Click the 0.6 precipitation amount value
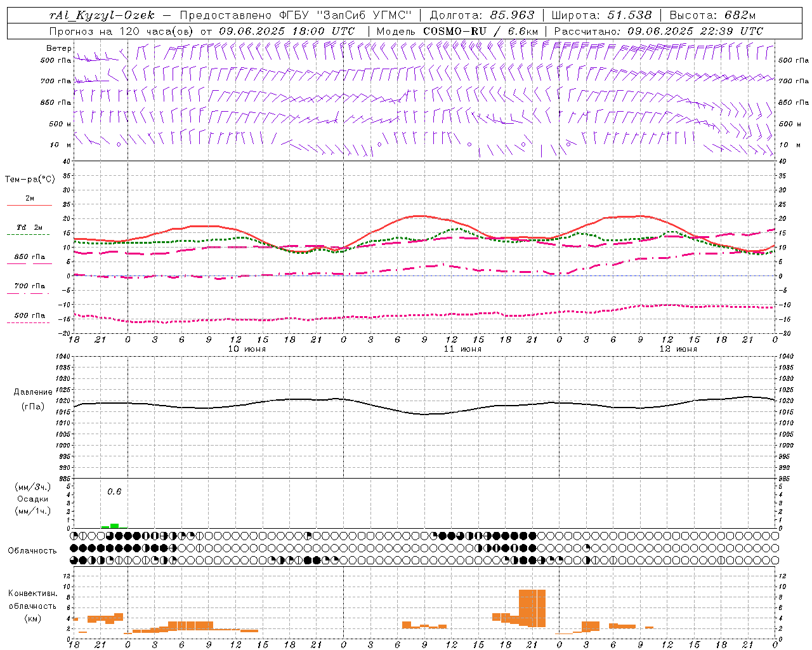Screen dimensions: 812x650 (114, 491)
